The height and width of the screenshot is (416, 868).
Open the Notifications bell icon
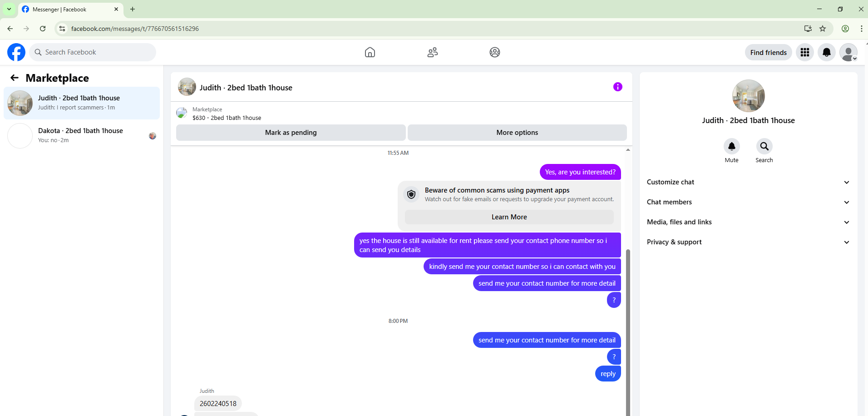(x=827, y=52)
